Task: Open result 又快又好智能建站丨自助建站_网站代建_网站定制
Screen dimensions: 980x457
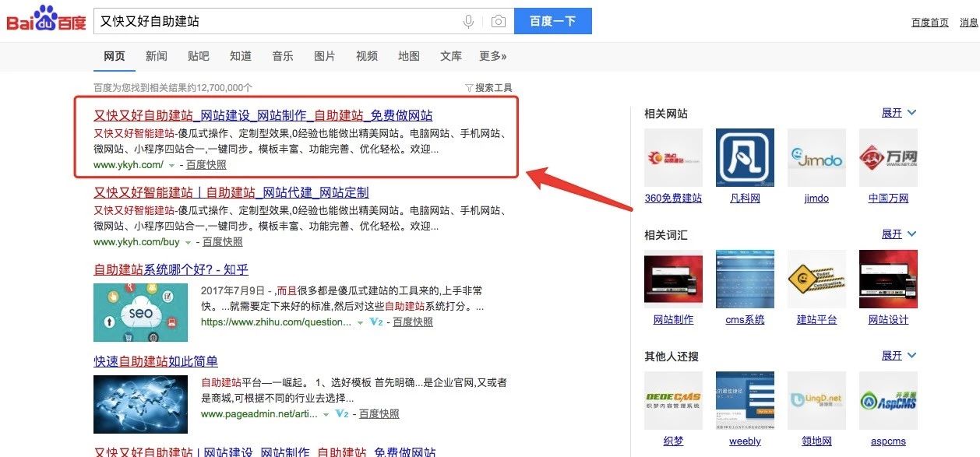Action: 231,192
